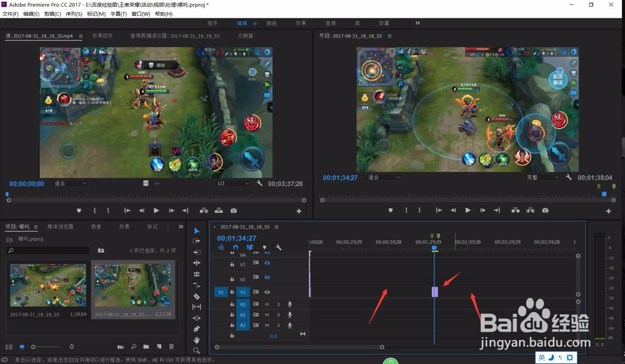This screenshot has width=625, height=364.
Task: Click Overwrite button in Source monitor
Action: pyautogui.click(x=219, y=210)
